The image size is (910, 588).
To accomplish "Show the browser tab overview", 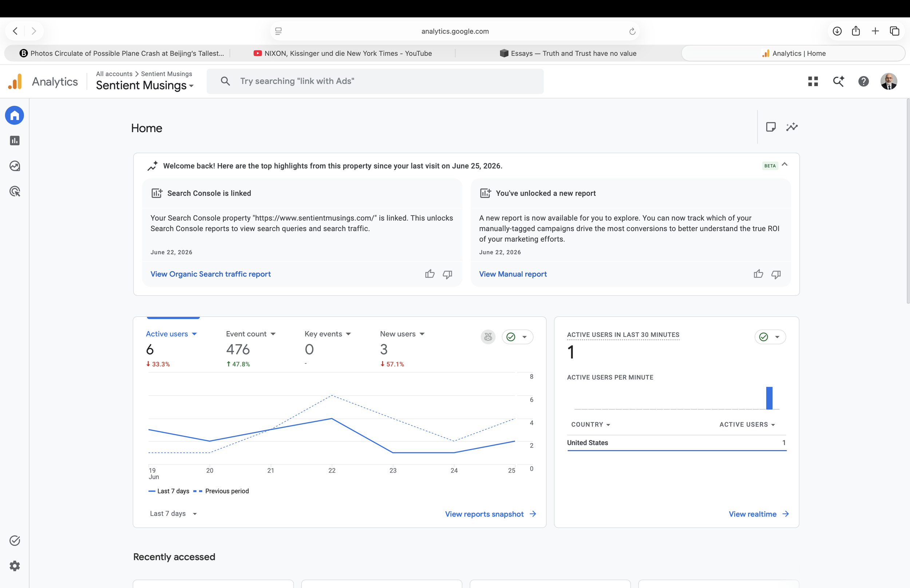I will [x=894, y=31].
